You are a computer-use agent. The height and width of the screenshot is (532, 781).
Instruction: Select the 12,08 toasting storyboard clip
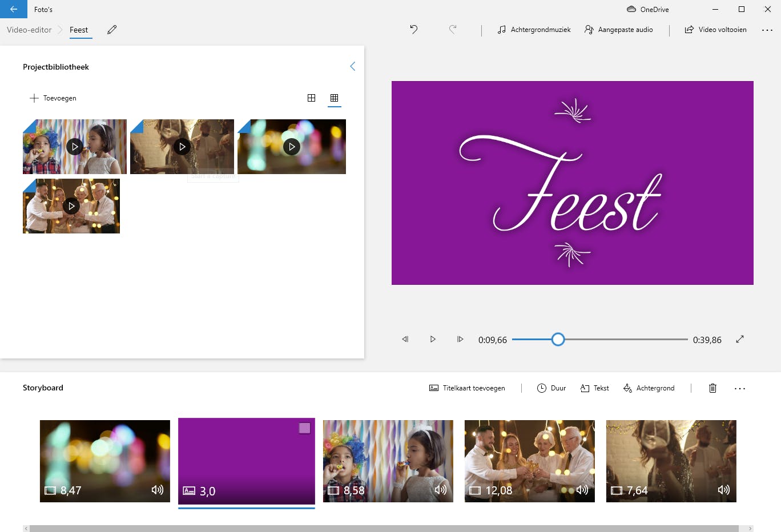click(x=530, y=461)
